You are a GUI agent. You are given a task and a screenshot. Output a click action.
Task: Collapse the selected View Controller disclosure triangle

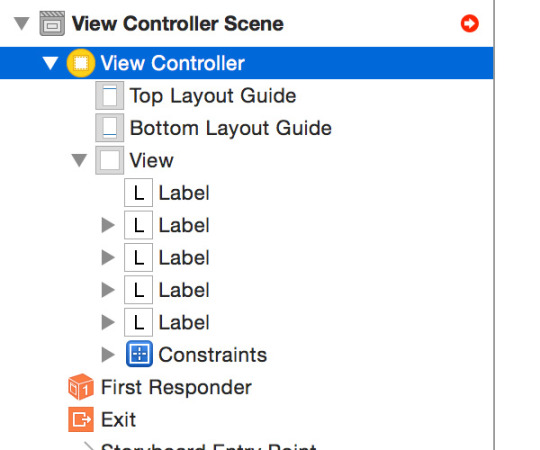pos(50,63)
